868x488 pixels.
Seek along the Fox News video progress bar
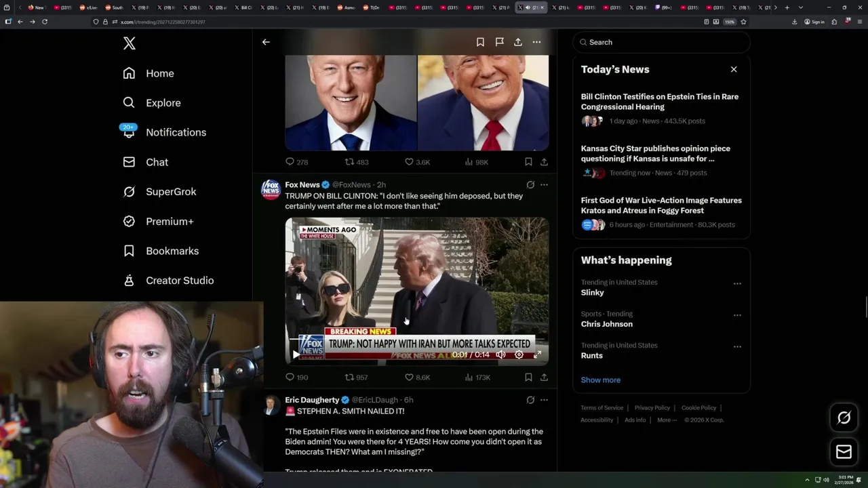(x=416, y=340)
